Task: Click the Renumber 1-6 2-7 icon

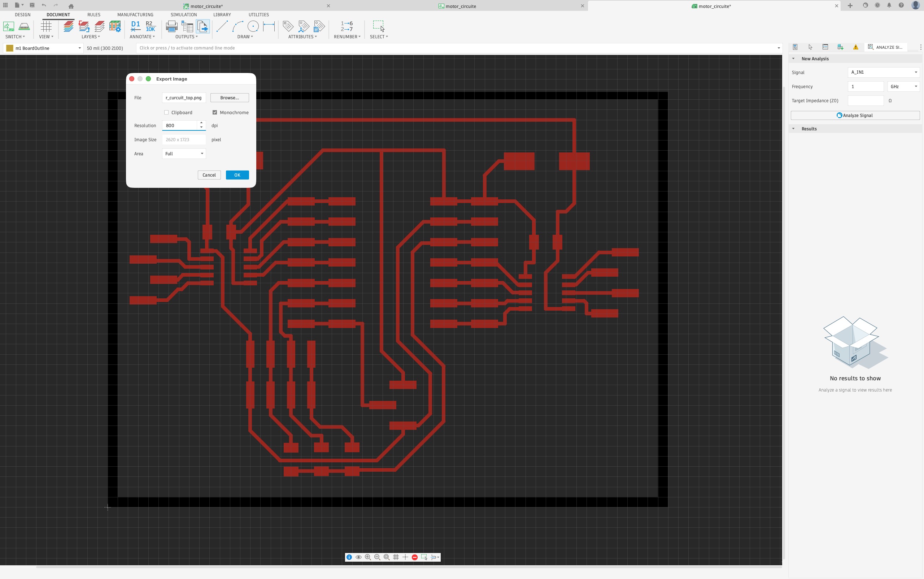Action: [x=346, y=26]
